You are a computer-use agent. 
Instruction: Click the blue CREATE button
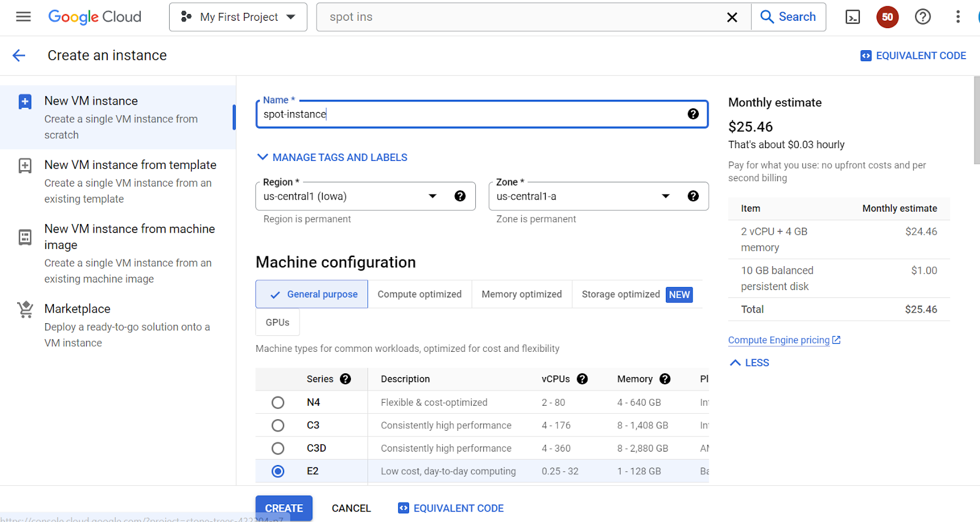coord(284,508)
